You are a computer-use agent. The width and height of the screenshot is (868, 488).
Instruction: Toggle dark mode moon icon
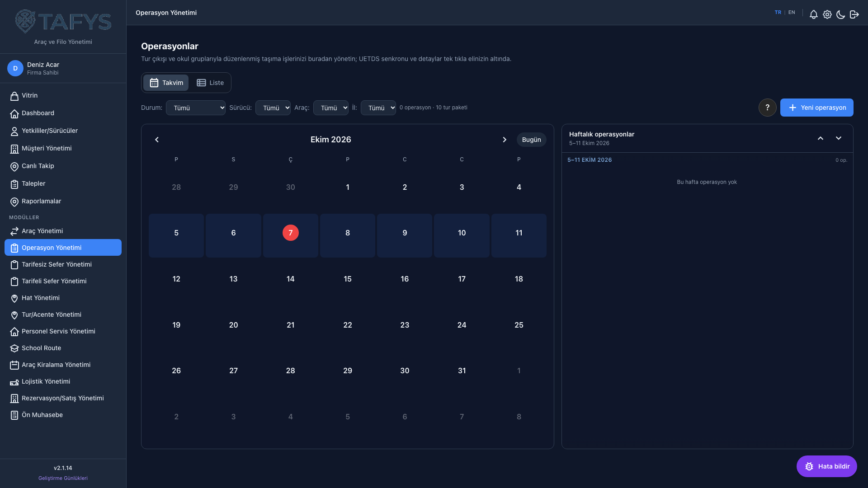click(840, 14)
